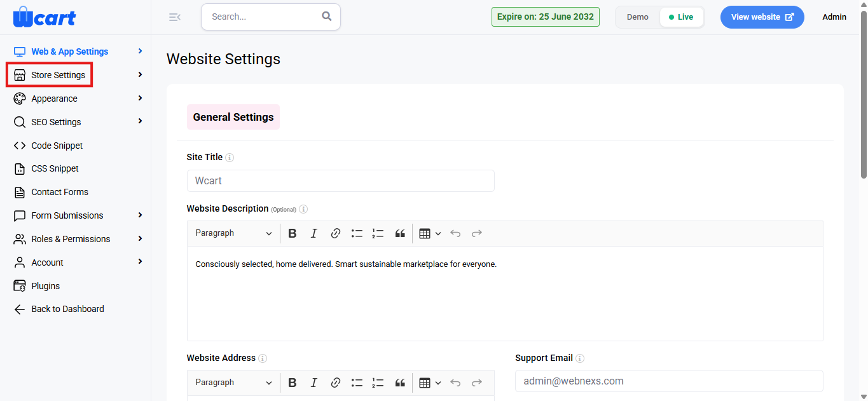Viewport: 868px width, 401px height.
Task: Click the Wcart logo
Action: coord(45,17)
